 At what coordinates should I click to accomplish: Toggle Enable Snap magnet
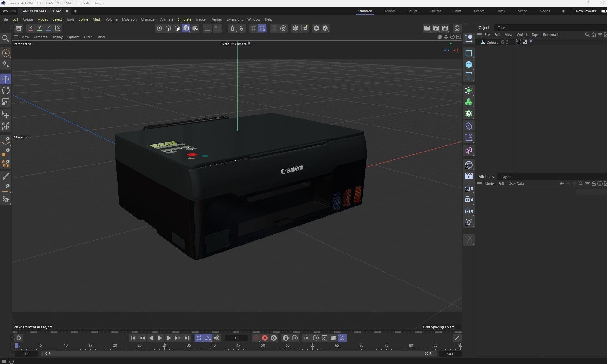point(233,28)
